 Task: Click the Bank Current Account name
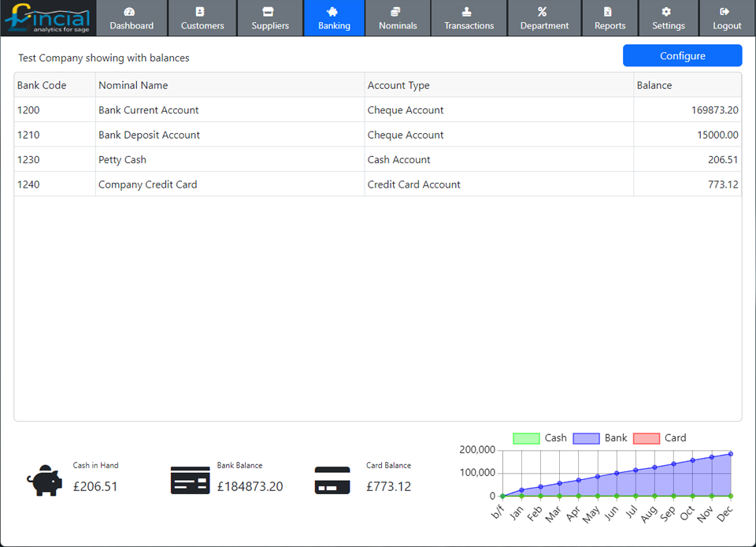149,110
